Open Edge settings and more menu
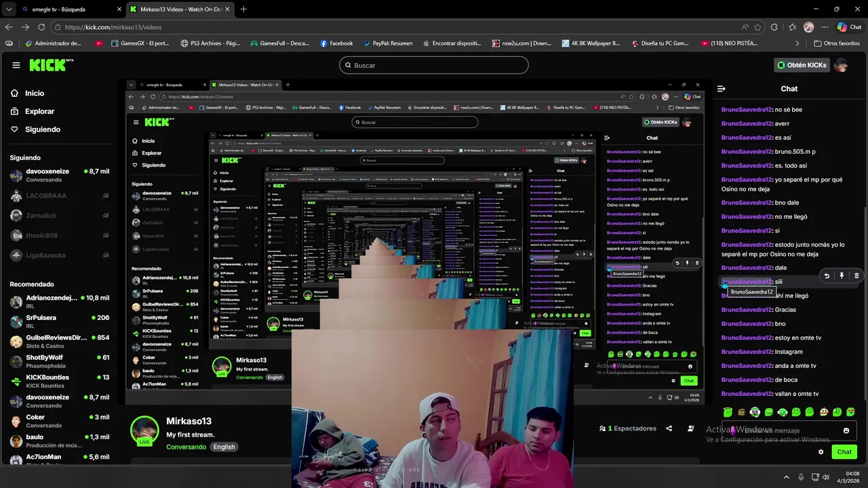Viewport: 868px width, 488px height. 825,27
